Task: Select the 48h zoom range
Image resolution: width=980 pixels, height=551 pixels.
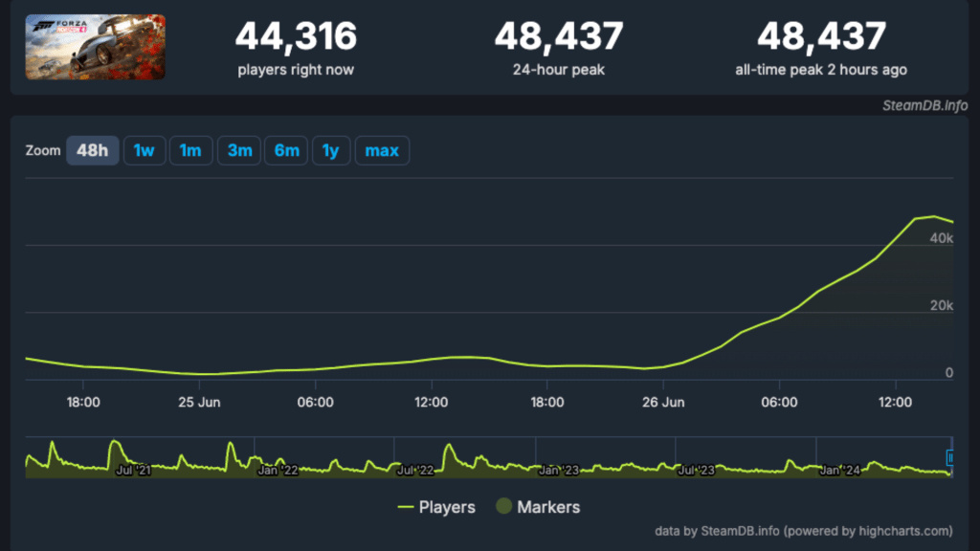Action: click(x=93, y=150)
